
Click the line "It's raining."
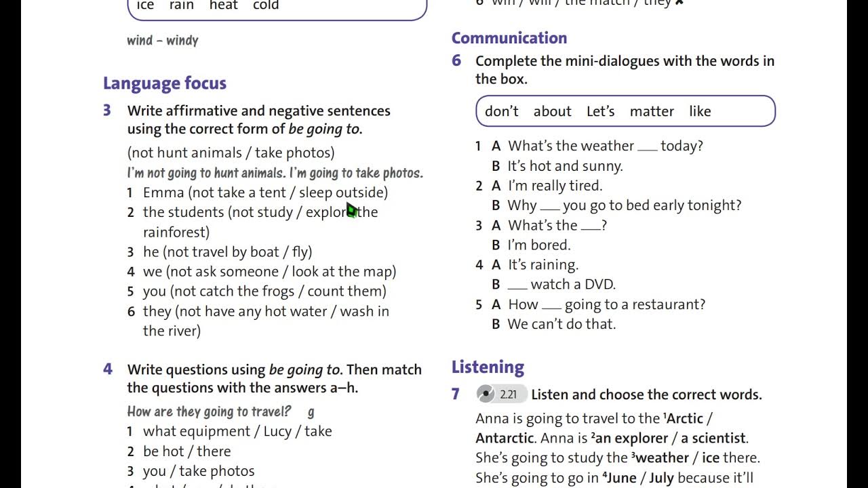point(543,265)
